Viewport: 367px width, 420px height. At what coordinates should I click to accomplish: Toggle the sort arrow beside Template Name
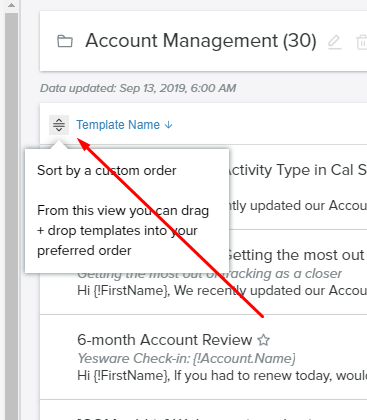tap(169, 125)
